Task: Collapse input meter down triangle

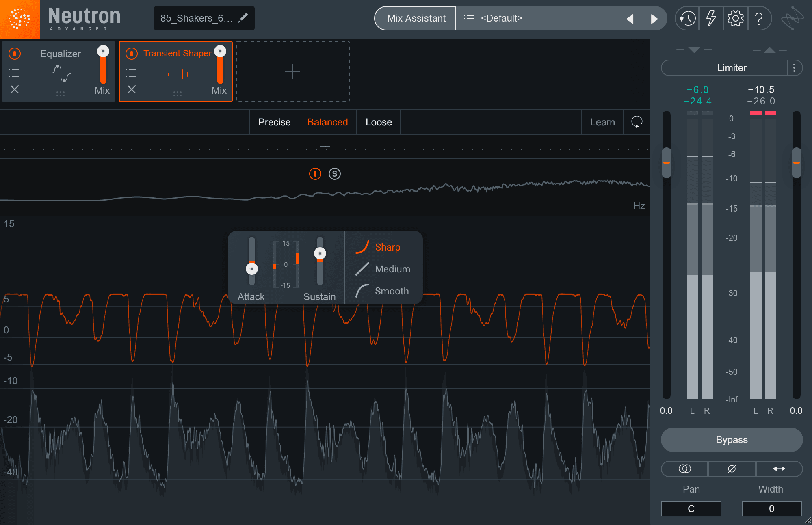Action: coord(694,50)
